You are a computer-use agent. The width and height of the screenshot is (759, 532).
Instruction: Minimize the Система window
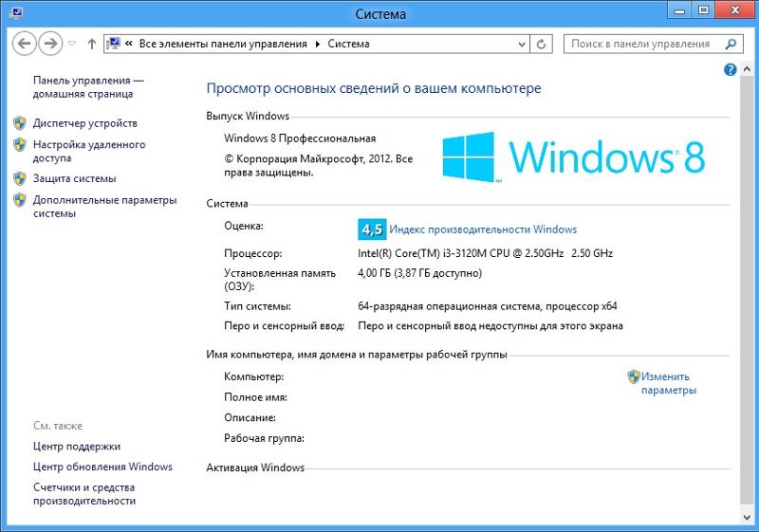click(x=680, y=10)
